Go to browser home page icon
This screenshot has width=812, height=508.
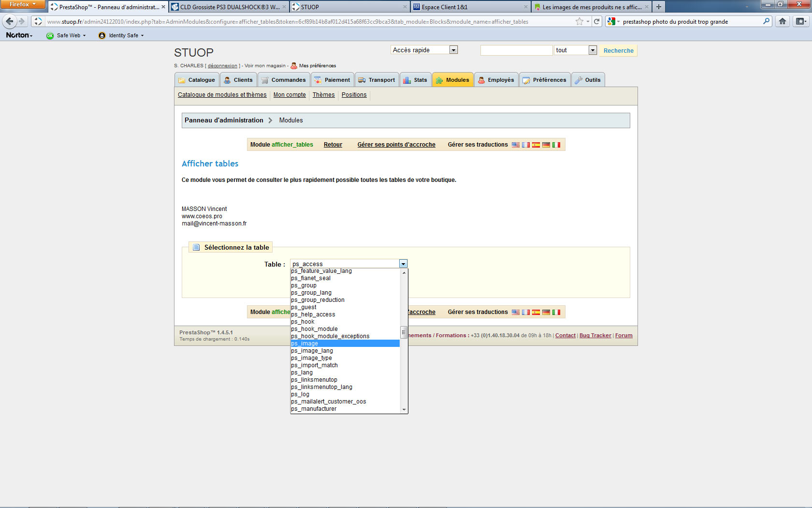783,21
